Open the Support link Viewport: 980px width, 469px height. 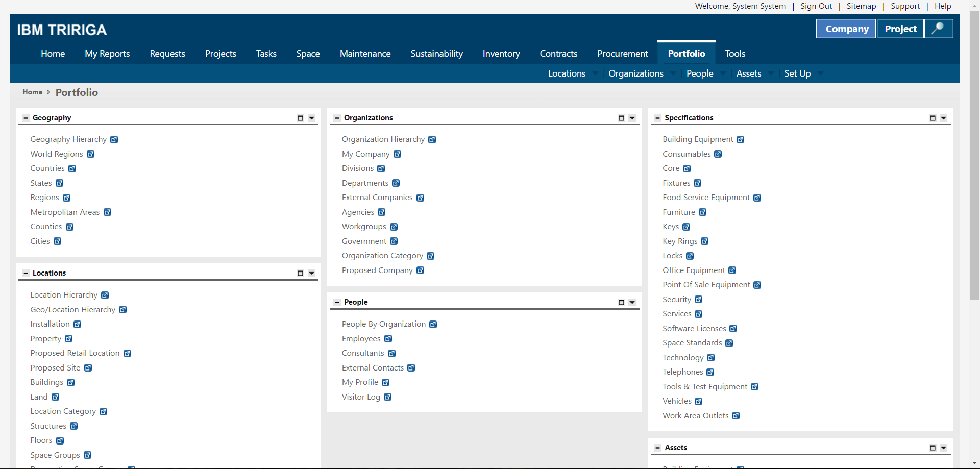click(x=905, y=6)
